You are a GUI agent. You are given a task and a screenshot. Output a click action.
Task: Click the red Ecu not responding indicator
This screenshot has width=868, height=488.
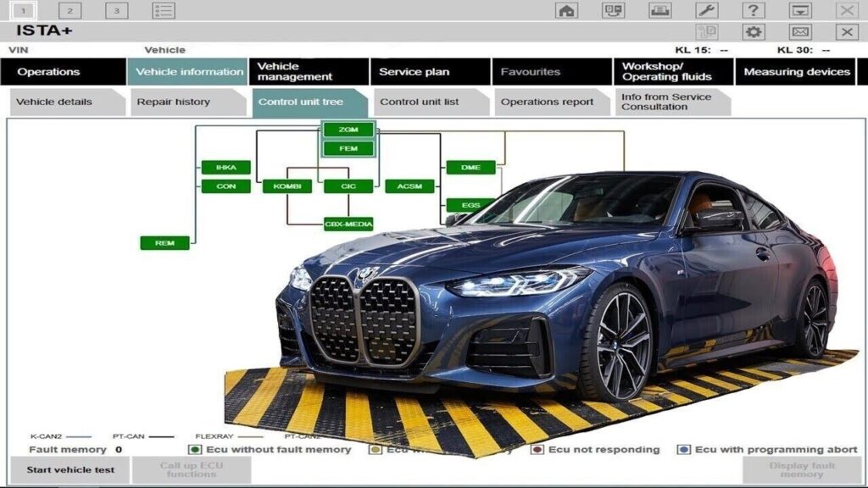tap(537, 448)
